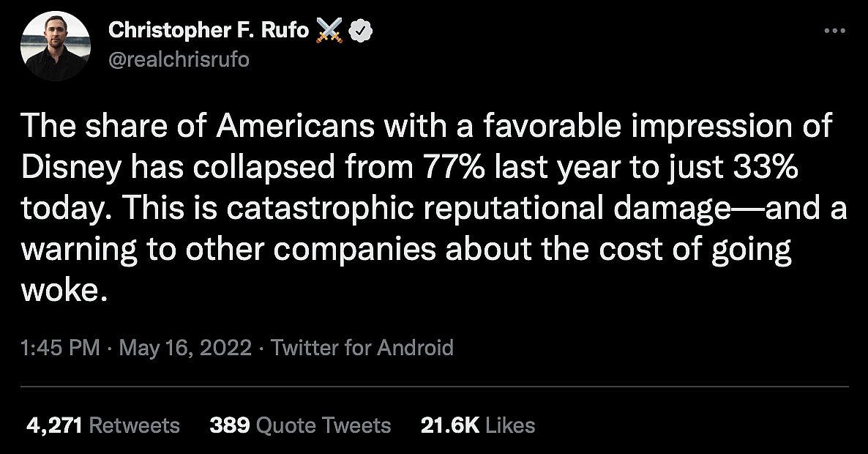The height and width of the screenshot is (454, 868).
Task: Open the three-dot more options menu
Action: click(x=835, y=31)
